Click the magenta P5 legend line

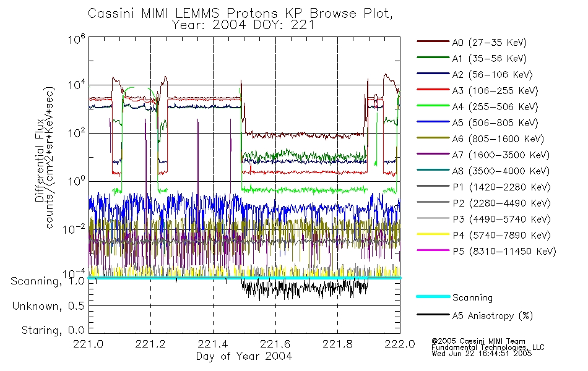(433, 250)
